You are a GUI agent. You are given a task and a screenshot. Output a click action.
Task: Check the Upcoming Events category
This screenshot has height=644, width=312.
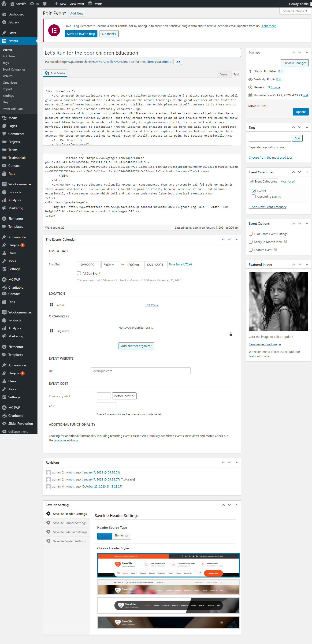(253, 197)
